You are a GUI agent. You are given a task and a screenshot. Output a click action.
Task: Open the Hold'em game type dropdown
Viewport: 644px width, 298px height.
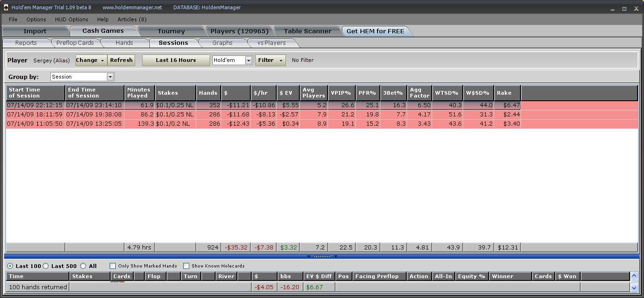[248, 61]
